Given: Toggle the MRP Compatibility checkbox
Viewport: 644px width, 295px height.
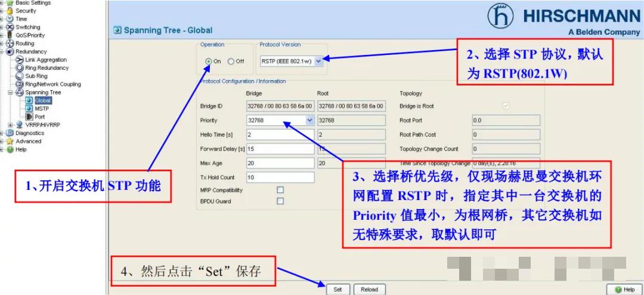Looking at the screenshot, I should point(280,190).
